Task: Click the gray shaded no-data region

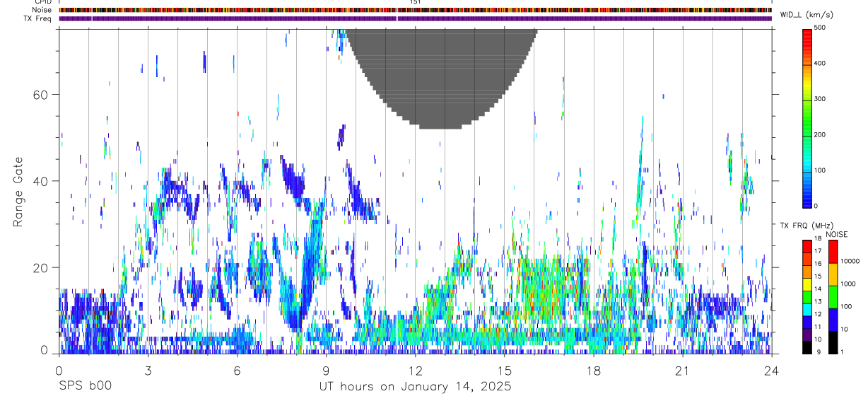Action: pos(442,78)
